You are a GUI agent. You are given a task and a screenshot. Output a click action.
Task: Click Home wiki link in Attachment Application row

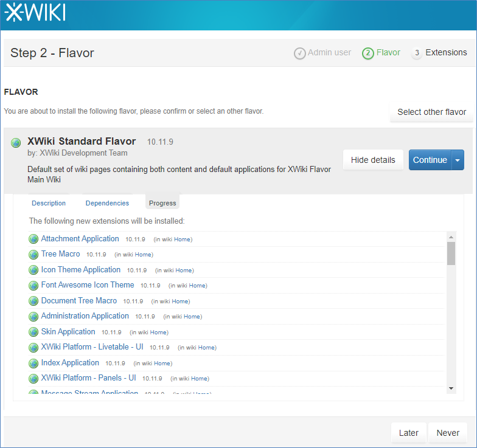tap(183, 240)
